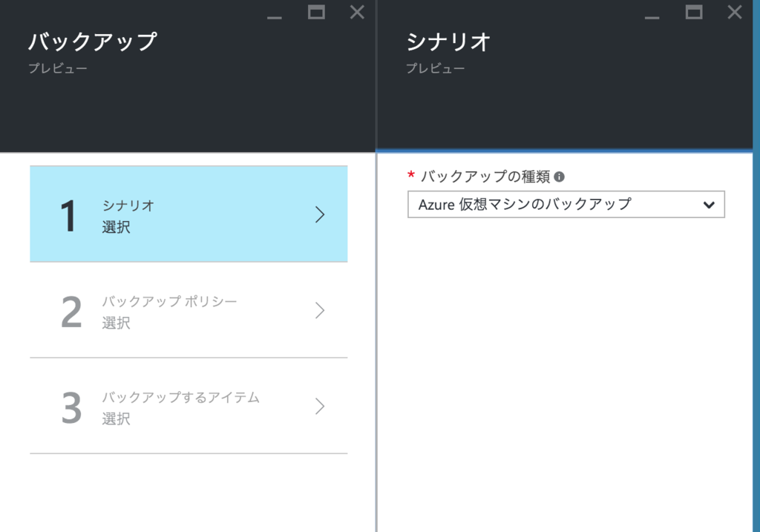Image resolution: width=760 pixels, height=532 pixels.
Task: Click the large step number 3
Action: pyautogui.click(x=71, y=408)
